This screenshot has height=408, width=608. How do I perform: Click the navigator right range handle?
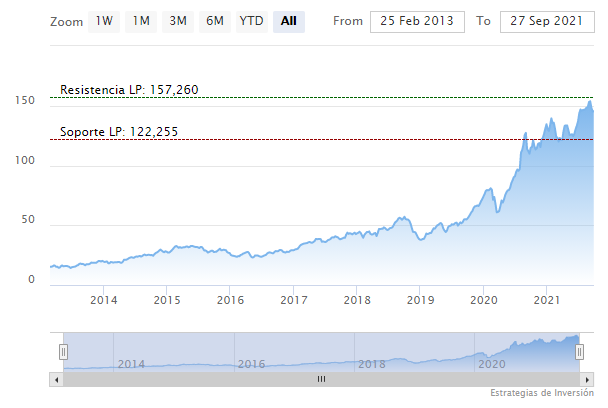tap(578, 351)
